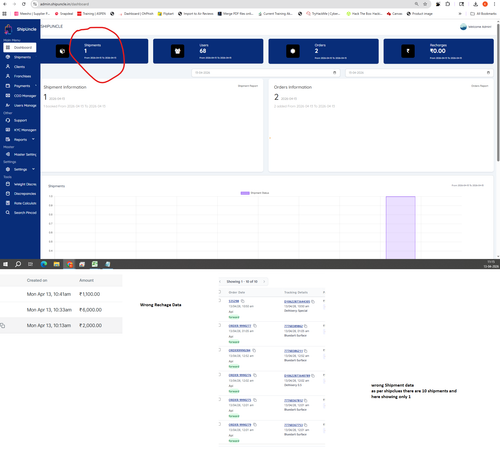The height and width of the screenshot is (459, 500).
Task: Expand the Settings submenu chevron
Action: click(x=33, y=169)
